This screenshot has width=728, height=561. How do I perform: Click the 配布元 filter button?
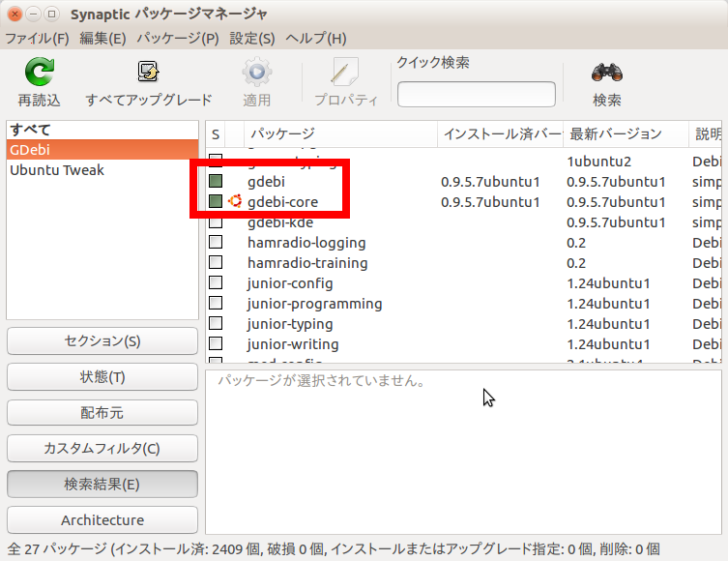coord(102,412)
